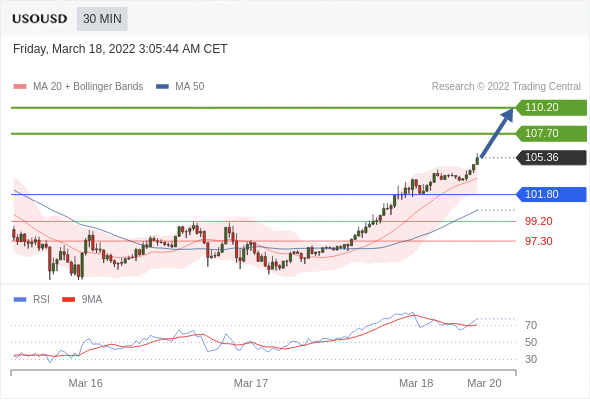Select the 30 MIN timeframe button
The width and height of the screenshot is (590, 400).
click(x=102, y=19)
